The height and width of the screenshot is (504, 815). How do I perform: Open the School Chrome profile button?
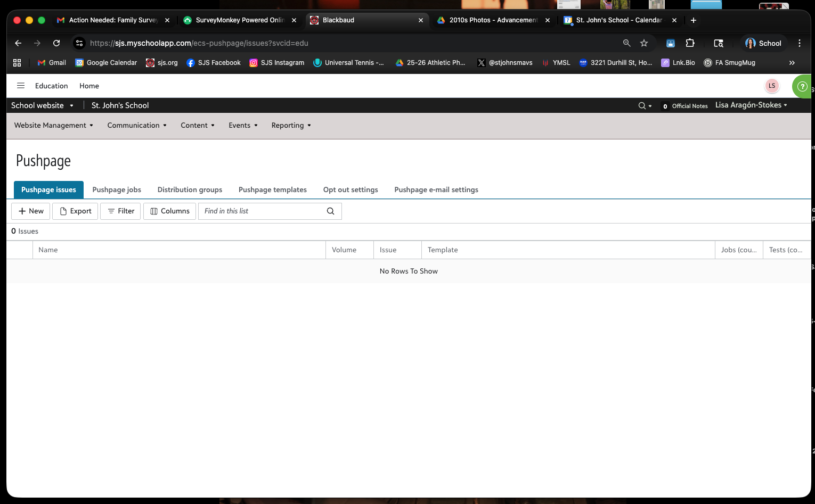click(x=763, y=43)
